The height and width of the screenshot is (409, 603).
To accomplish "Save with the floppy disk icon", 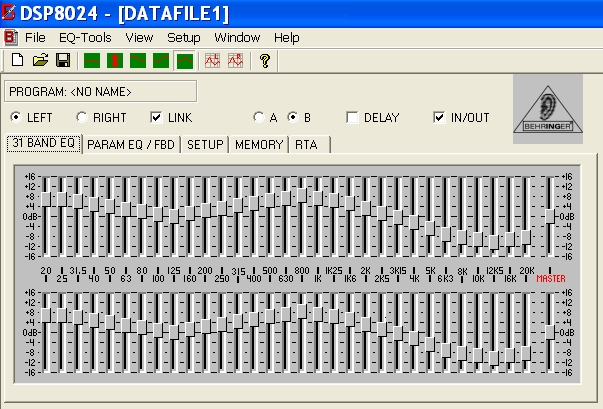I will click(63, 60).
